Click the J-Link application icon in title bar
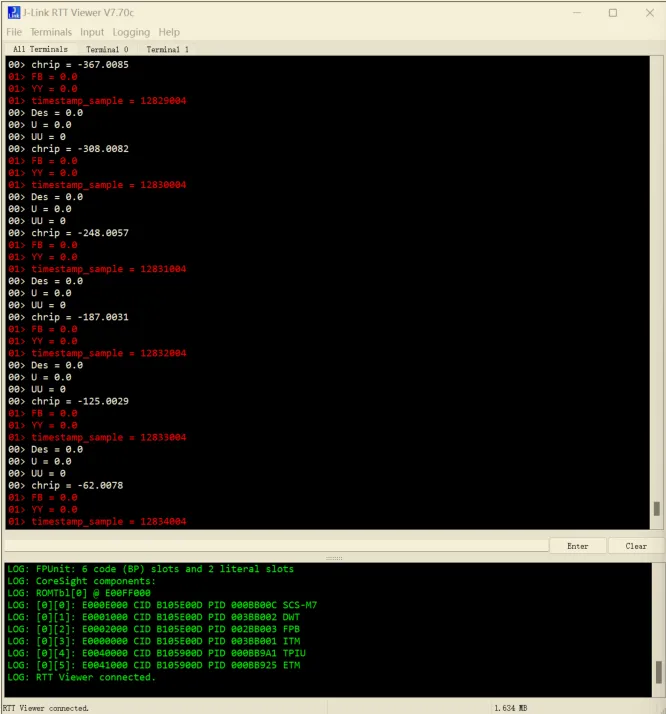This screenshot has height=714, width=666. pos(14,12)
